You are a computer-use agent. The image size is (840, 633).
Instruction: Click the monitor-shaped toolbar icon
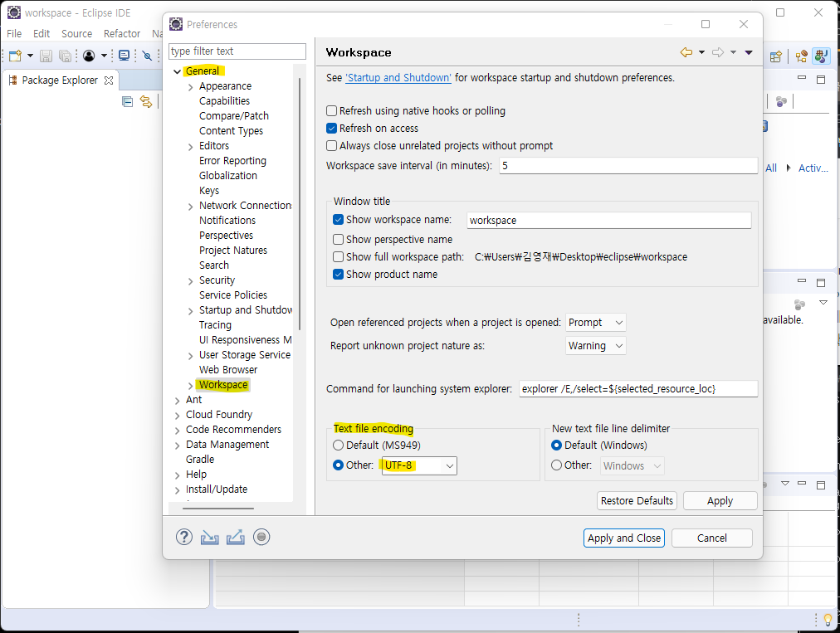click(x=124, y=55)
